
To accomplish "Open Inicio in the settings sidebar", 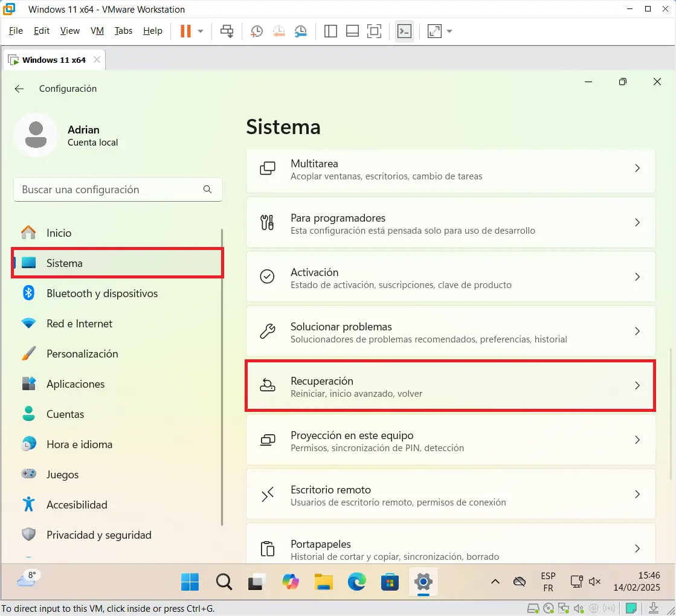I will pyautogui.click(x=117, y=233).
